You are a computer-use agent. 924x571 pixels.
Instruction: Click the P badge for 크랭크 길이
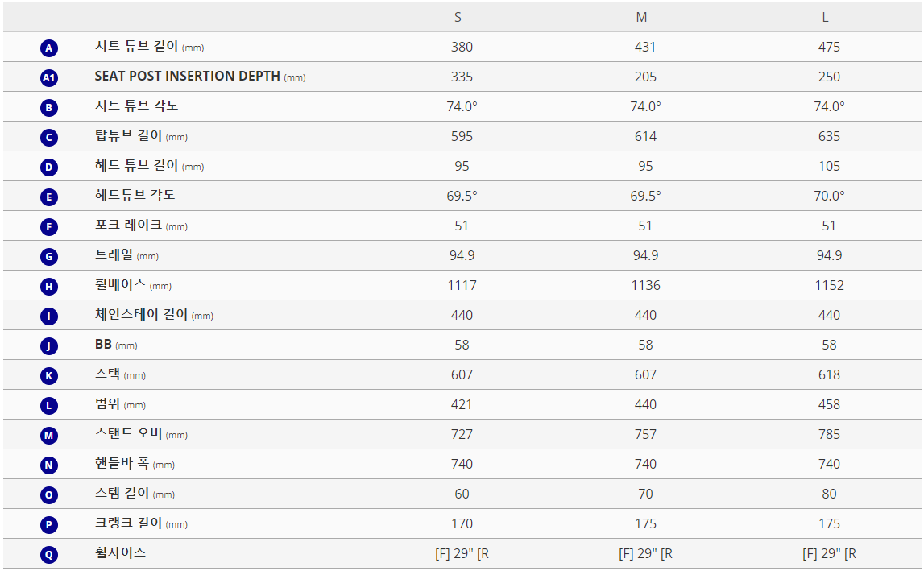(49, 525)
